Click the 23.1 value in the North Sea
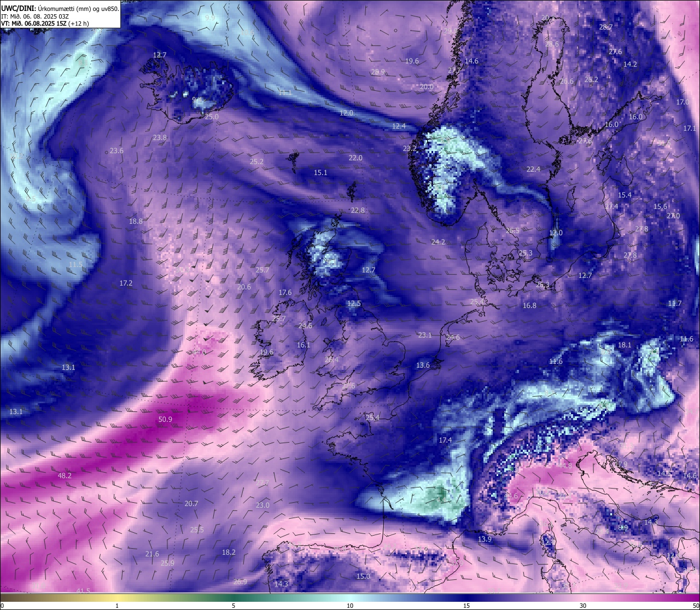The image size is (700, 610). (x=425, y=335)
